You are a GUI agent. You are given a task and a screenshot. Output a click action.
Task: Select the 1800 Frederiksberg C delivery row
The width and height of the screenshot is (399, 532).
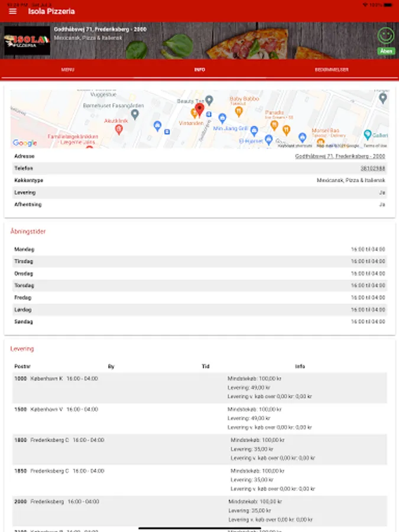point(200,449)
